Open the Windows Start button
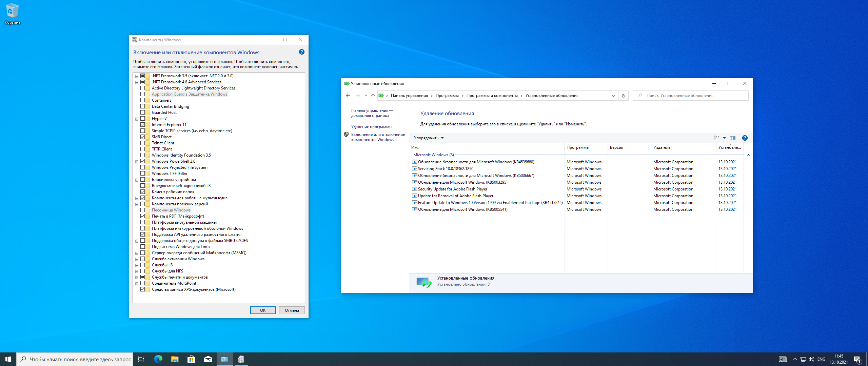 [x=8, y=359]
